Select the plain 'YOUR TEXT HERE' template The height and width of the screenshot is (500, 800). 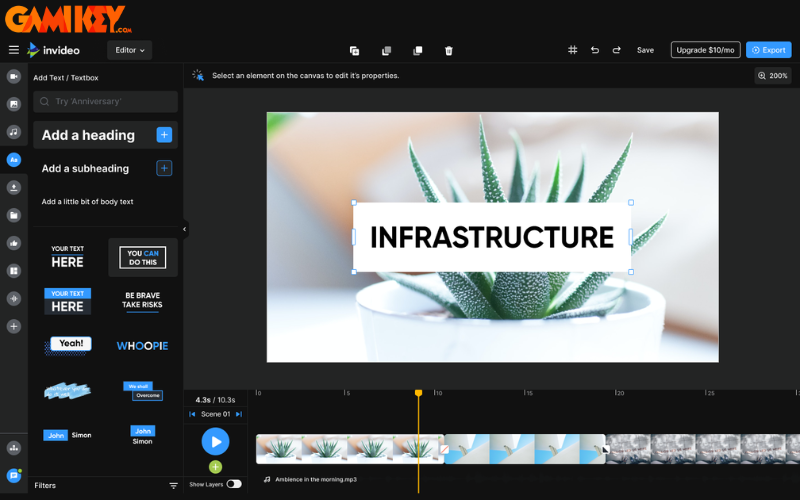[67, 258]
